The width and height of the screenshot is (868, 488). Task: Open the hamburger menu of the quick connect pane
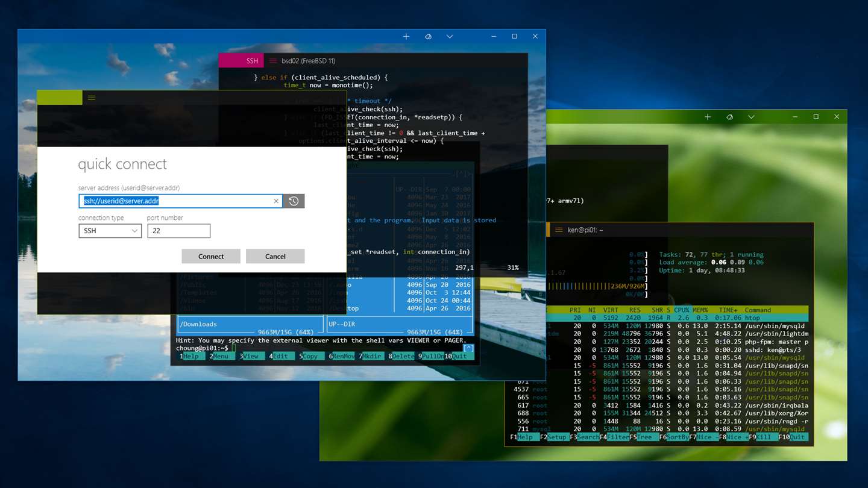point(92,98)
